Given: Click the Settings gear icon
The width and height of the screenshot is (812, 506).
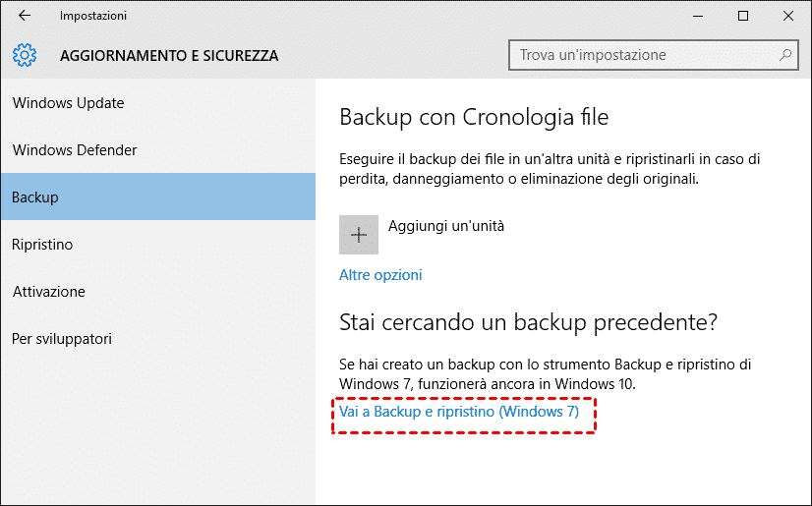Looking at the screenshot, I should tap(26, 55).
